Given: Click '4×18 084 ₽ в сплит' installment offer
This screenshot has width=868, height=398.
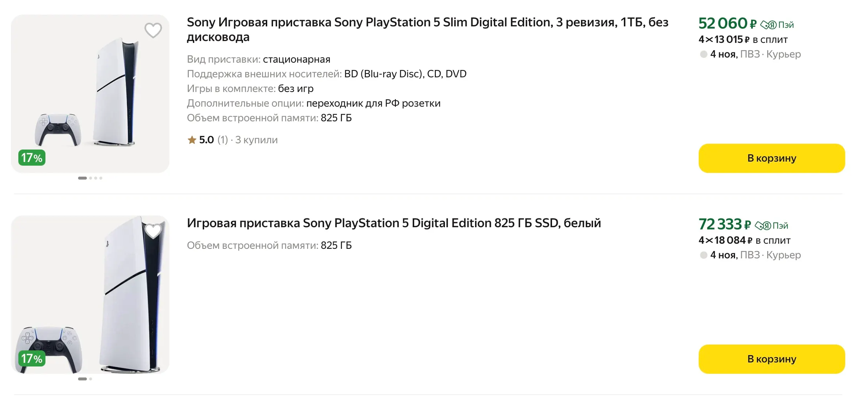Looking at the screenshot, I should point(744,240).
